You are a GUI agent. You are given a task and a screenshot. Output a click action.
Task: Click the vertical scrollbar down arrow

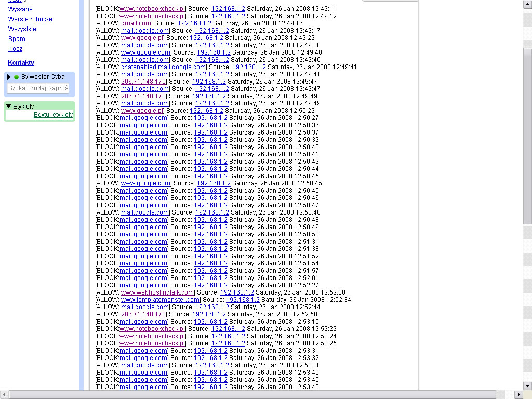[527, 386]
